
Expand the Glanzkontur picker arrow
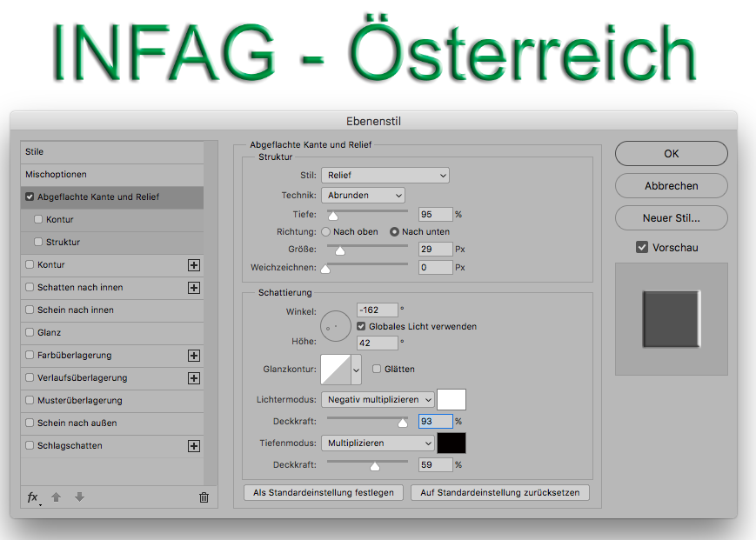(x=357, y=370)
